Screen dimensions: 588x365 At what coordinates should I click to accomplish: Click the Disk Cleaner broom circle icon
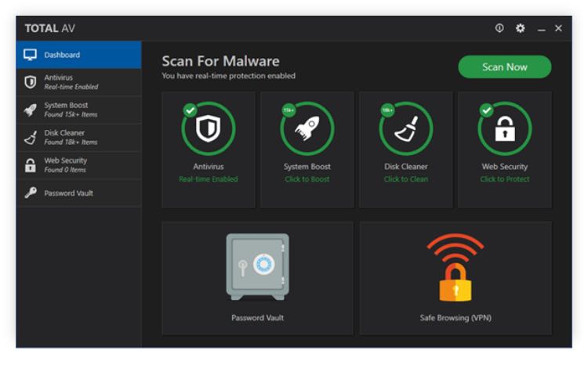click(406, 128)
